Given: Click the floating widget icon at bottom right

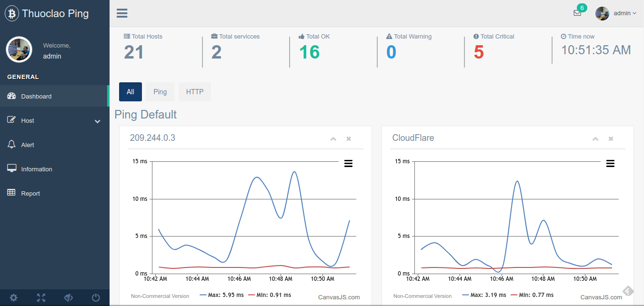Looking at the screenshot, I should coord(628,290).
